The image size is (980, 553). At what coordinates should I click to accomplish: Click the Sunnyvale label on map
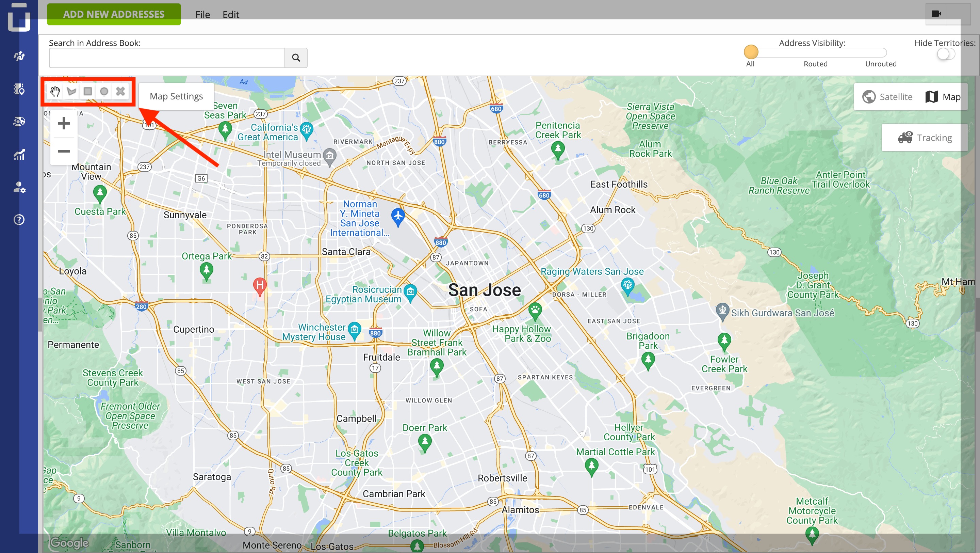pyautogui.click(x=185, y=215)
